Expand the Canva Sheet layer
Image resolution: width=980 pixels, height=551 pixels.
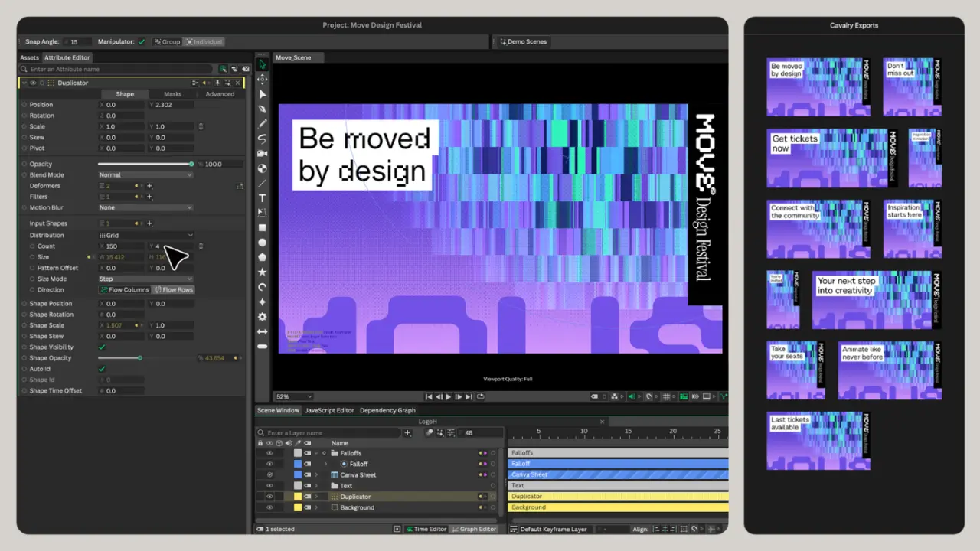316,475
